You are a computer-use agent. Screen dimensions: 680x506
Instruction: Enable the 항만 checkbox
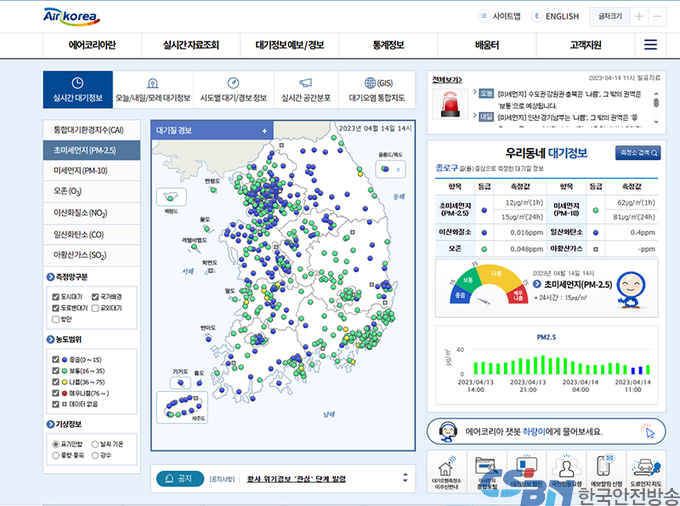pyautogui.click(x=56, y=319)
